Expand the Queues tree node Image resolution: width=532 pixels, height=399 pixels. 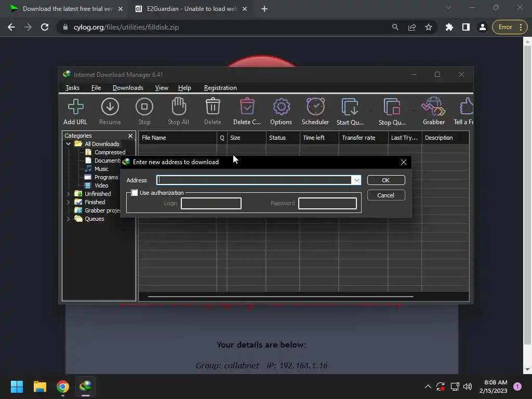[68, 219]
